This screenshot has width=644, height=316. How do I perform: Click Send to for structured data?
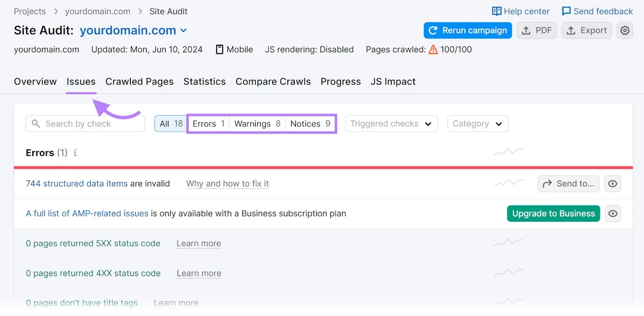[569, 183]
